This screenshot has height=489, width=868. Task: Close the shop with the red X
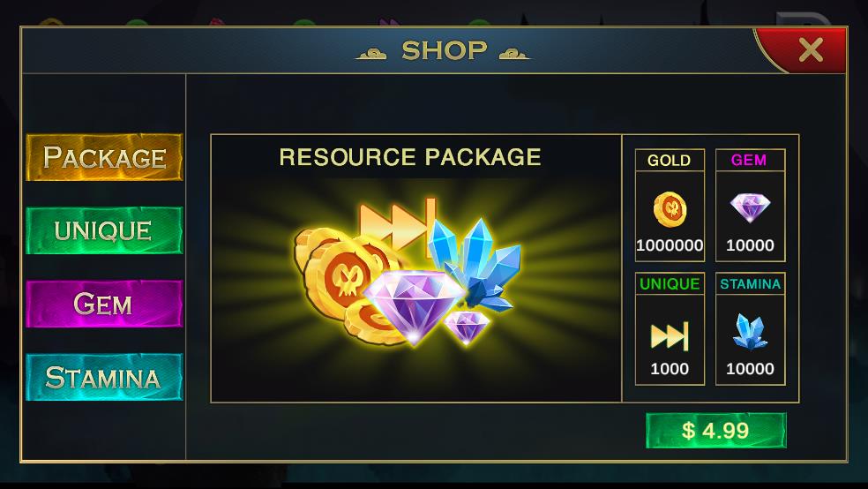(811, 49)
